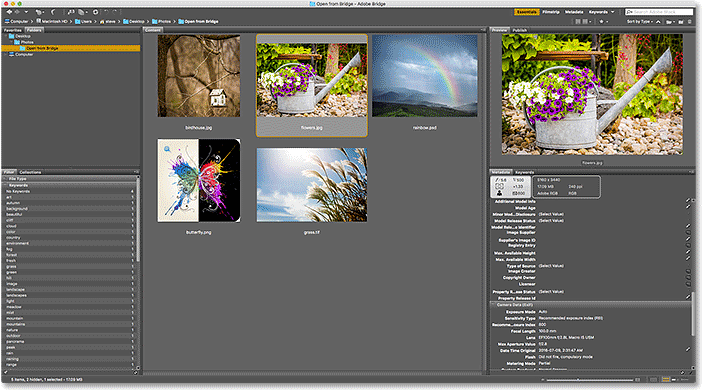The width and height of the screenshot is (704, 392).
Task: Select the Filmstrip workspace
Action: click(x=551, y=12)
